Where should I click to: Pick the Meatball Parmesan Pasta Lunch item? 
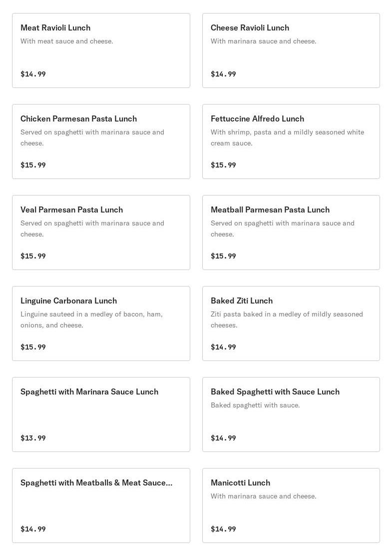pyautogui.click(x=291, y=232)
